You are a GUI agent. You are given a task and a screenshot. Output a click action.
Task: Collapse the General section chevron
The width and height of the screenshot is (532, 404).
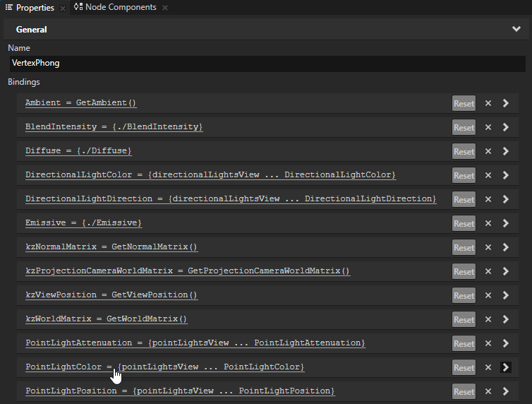[x=516, y=30]
